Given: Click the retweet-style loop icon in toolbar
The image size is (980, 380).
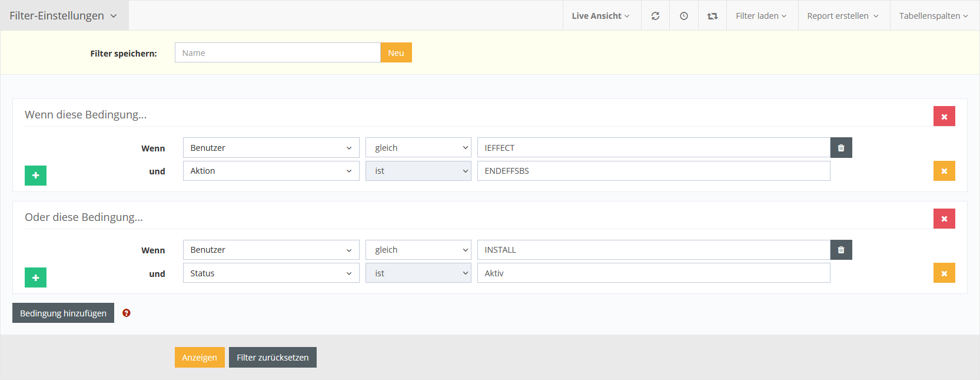Looking at the screenshot, I should 712,16.
